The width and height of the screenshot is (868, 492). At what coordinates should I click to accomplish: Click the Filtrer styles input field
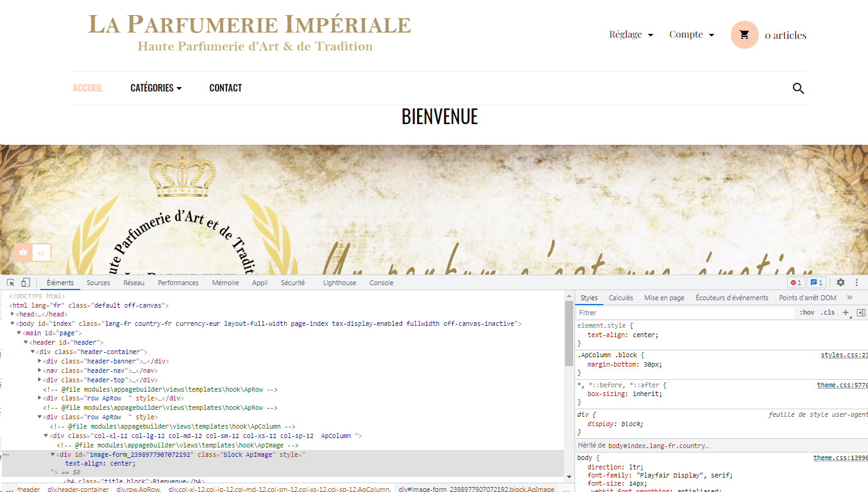(685, 312)
